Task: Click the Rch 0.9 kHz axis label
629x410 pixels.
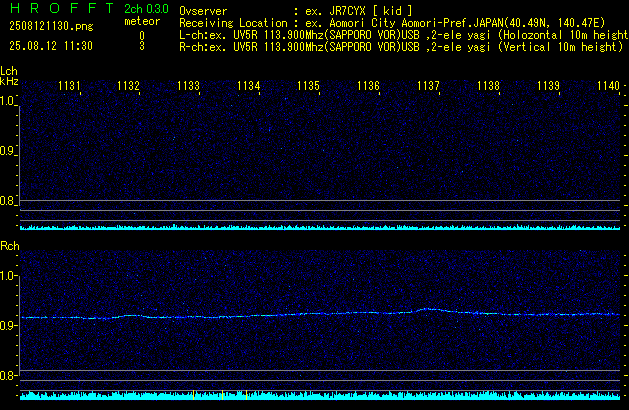Action: pyautogui.click(x=7, y=325)
